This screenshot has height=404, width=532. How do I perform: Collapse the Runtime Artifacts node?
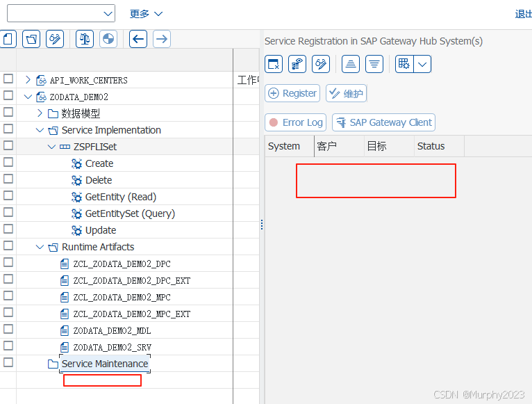point(40,247)
